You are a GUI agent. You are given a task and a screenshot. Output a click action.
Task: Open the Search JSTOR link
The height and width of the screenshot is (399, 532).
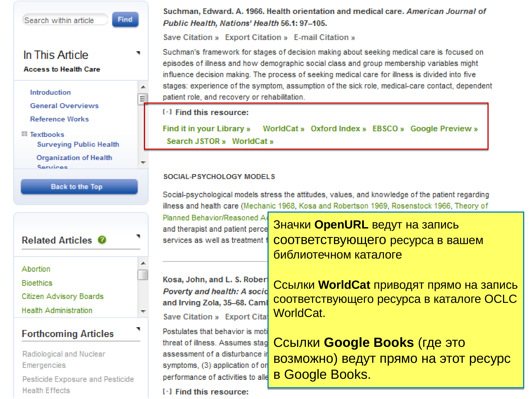pos(196,141)
